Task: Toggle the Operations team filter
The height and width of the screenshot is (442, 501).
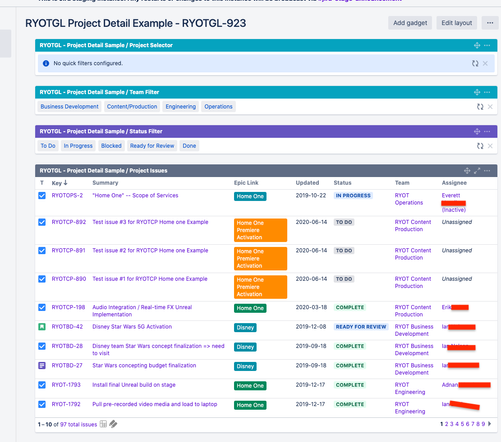Action: click(218, 107)
